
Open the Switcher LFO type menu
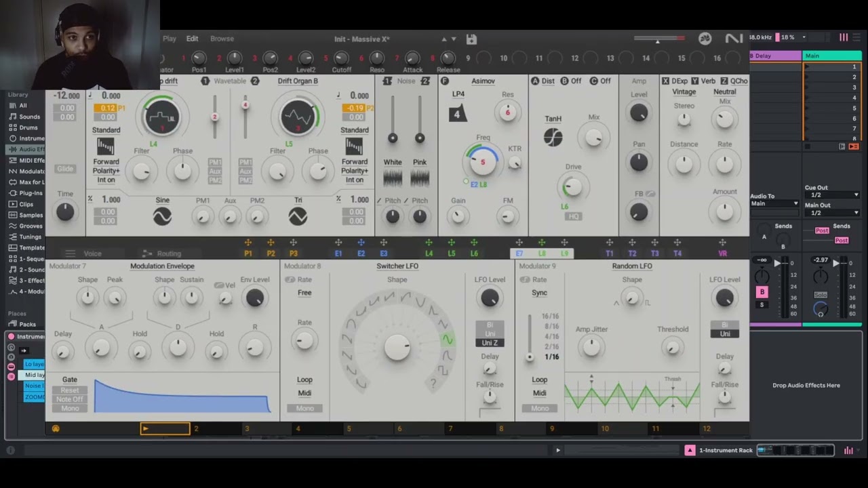(397, 266)
